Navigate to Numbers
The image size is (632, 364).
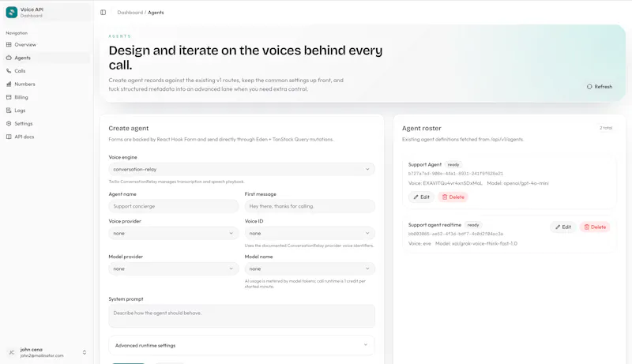tap(47, 84)
